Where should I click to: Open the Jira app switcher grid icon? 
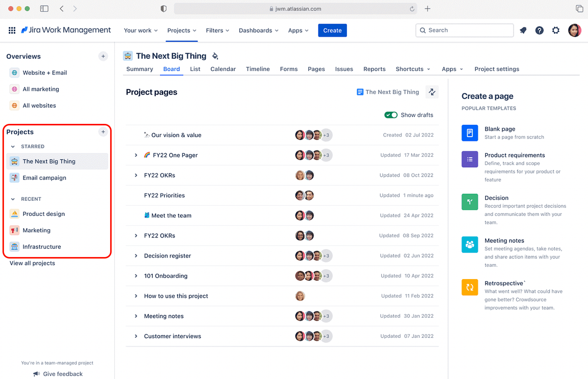point(12,30)
